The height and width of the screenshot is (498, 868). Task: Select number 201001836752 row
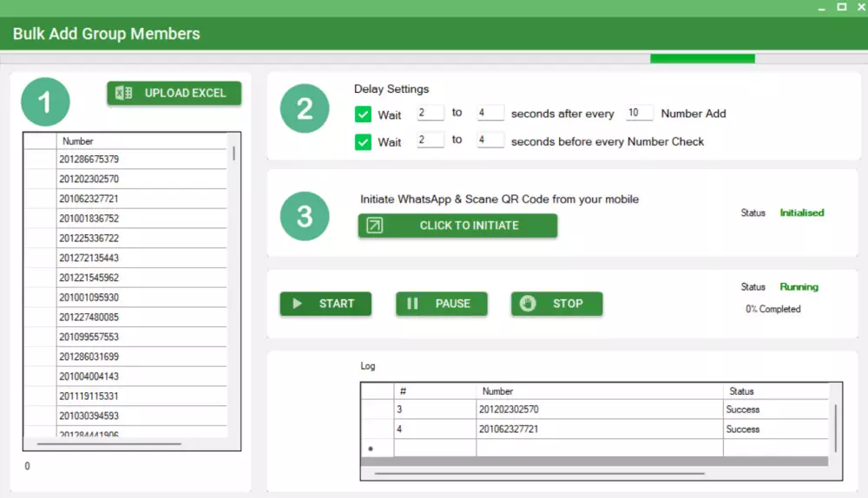pyautogui.click(x=141, y=219)
